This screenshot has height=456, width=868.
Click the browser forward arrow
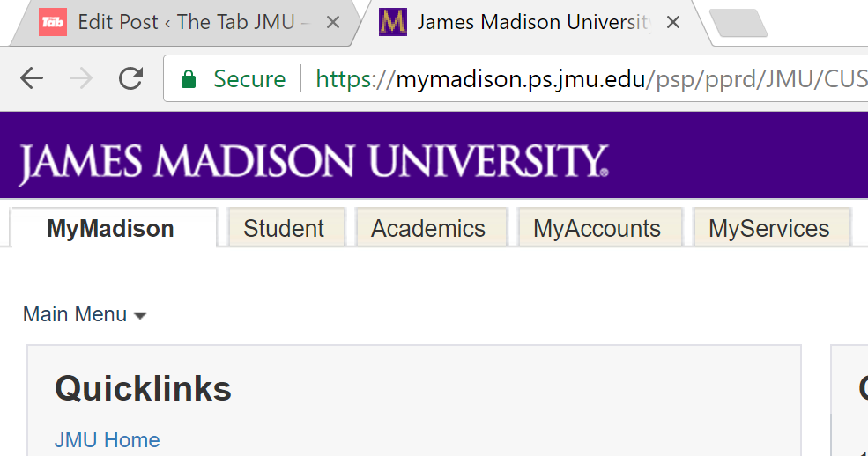(81, 78)
